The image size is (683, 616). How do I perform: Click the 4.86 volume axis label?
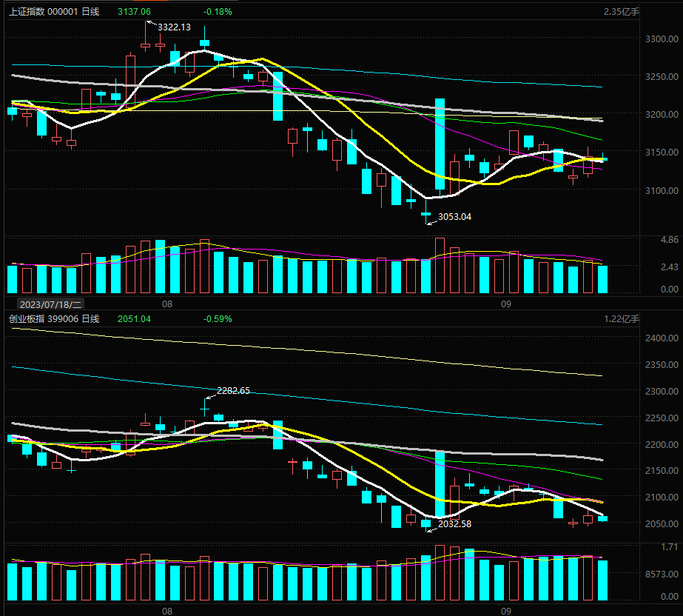[x=670, y=239]
